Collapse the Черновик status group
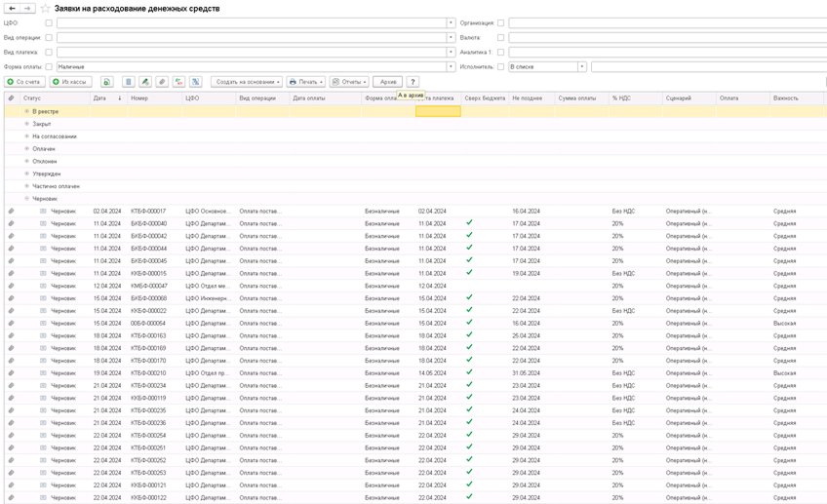Image resolution: width=827 pixels, height=504 pixels. (27, 199)
